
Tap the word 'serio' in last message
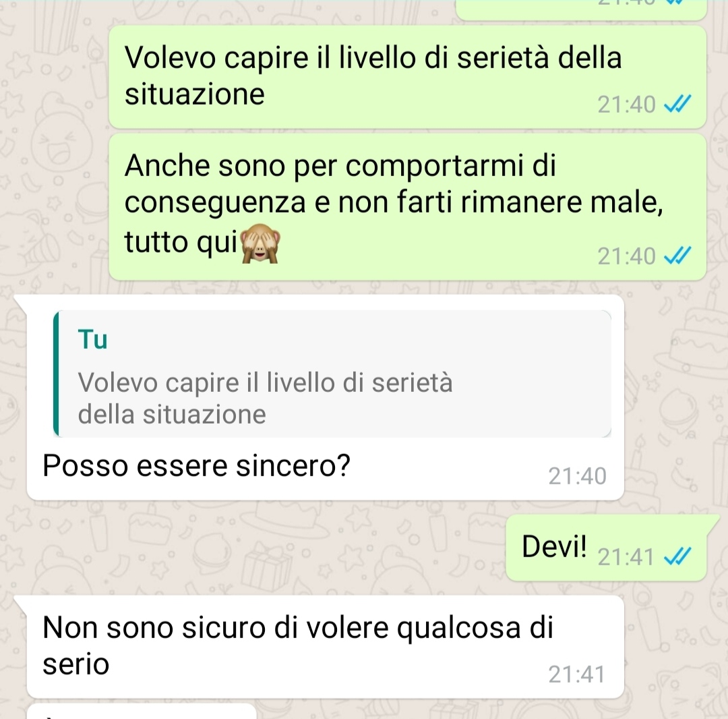[x=75, y=664]
